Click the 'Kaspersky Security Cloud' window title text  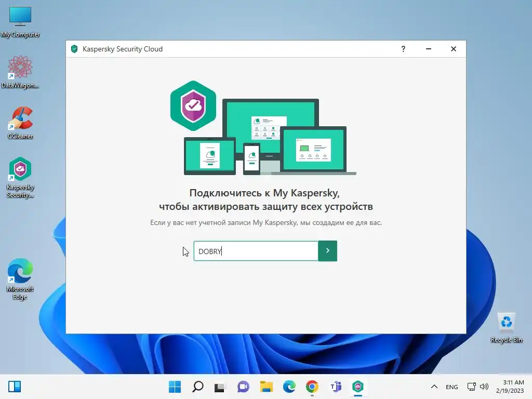click(x=123, y=49)
